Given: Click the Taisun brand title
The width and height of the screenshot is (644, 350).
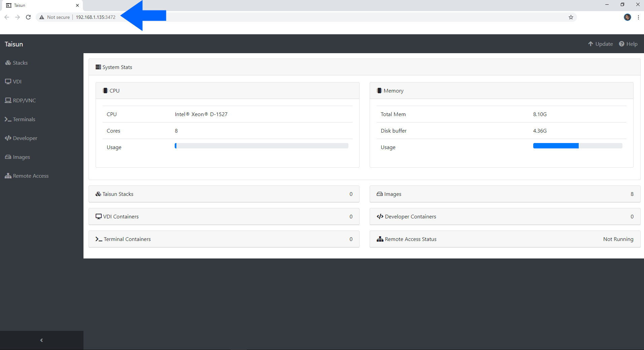Looking at the screenshot, I should click(14, 44).
